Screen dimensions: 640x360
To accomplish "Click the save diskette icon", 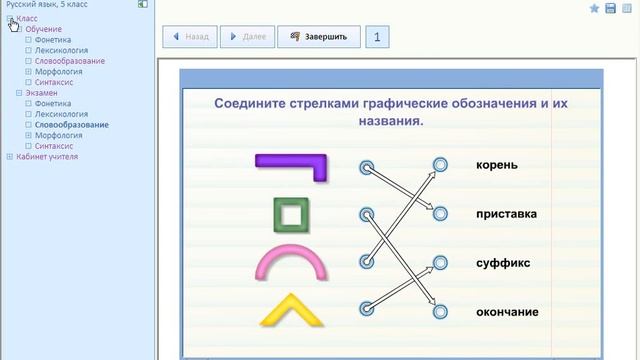I will (x=611, y=8).
